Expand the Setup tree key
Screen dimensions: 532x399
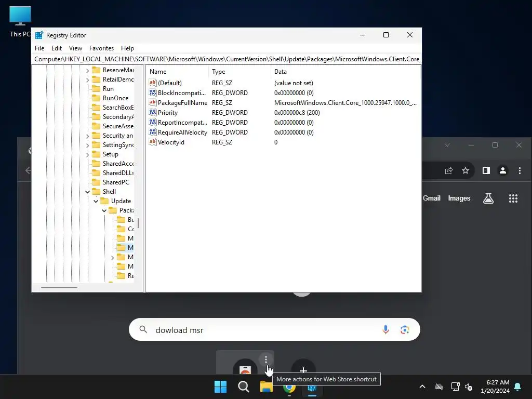click(x=87, y=154)
